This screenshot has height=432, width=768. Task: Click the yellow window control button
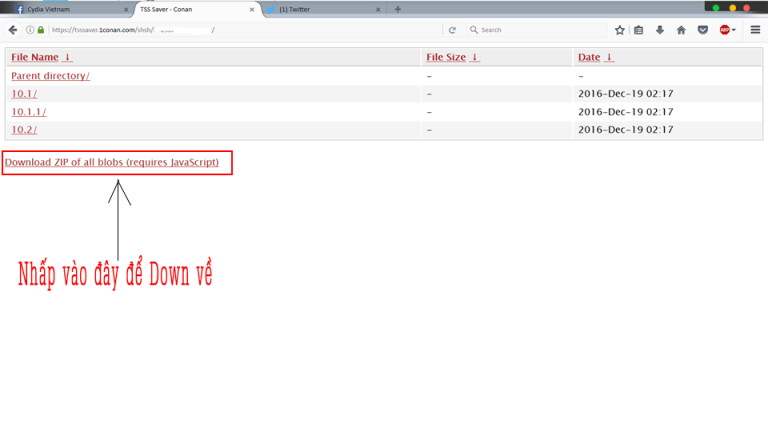[x=733, y=8]
